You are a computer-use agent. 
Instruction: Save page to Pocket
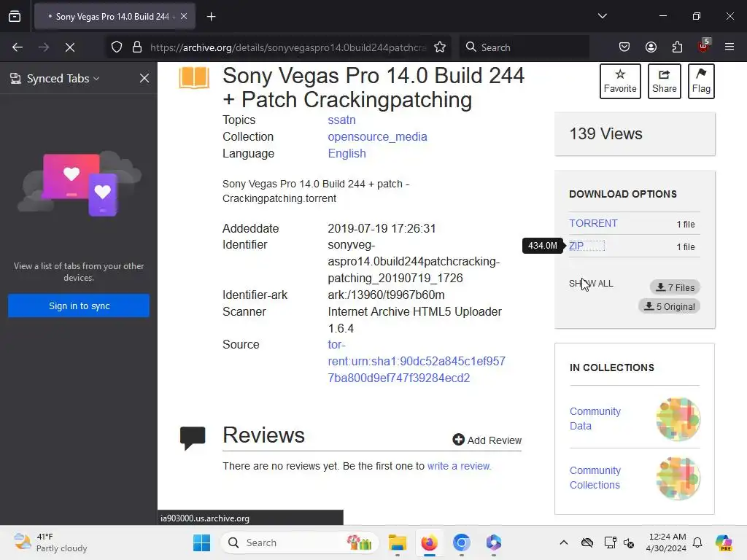[x=624, y=47]
